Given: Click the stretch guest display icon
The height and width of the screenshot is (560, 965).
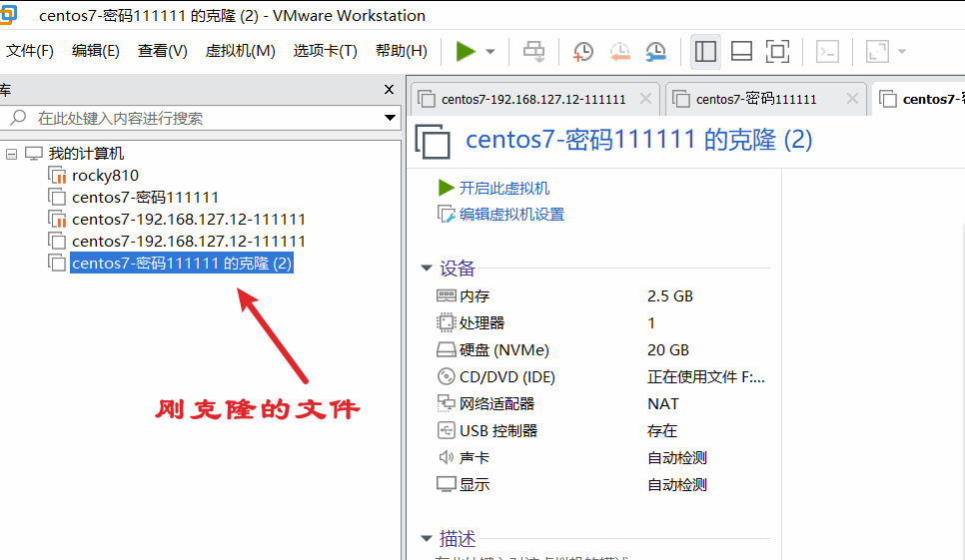Looking at the screenshot, I should (x=878, y=52).
